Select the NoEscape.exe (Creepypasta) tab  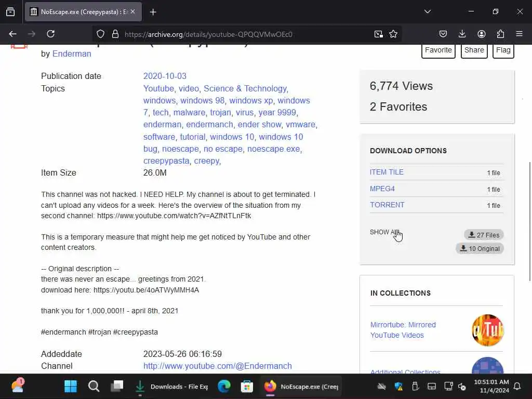click(x=84, y=12)
